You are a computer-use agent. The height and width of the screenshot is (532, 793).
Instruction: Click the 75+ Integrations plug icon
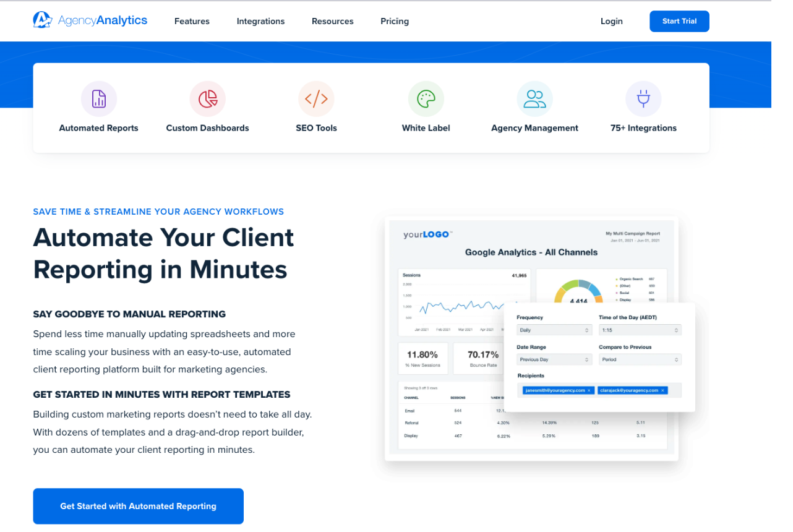coord(643,99)
